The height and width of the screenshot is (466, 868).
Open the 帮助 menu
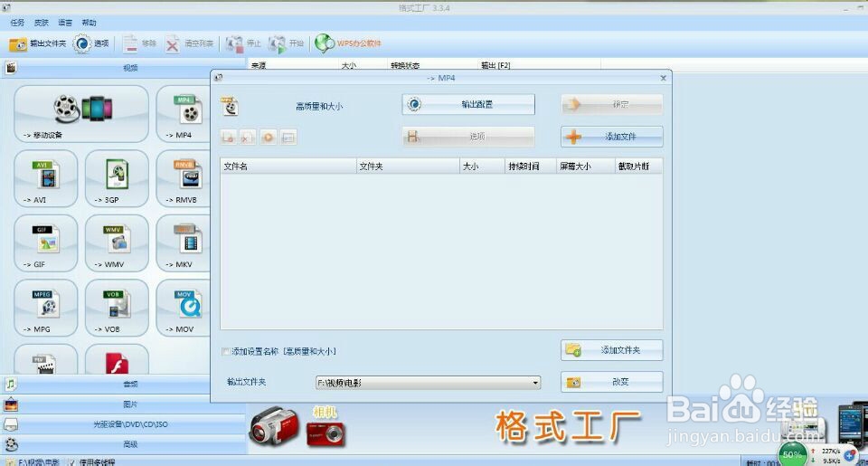pyautogui.click(x=90, y=23)
